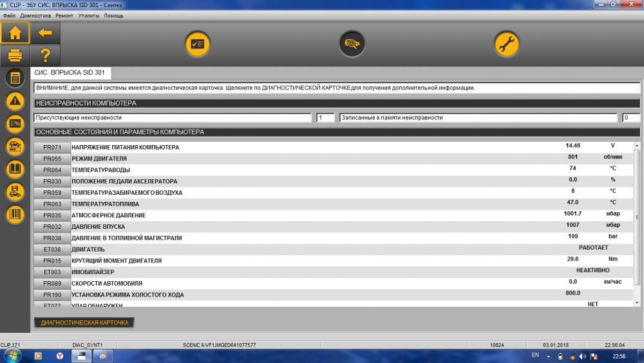Click the parameter list scrollbar down arrow

(x=637, y=303)
